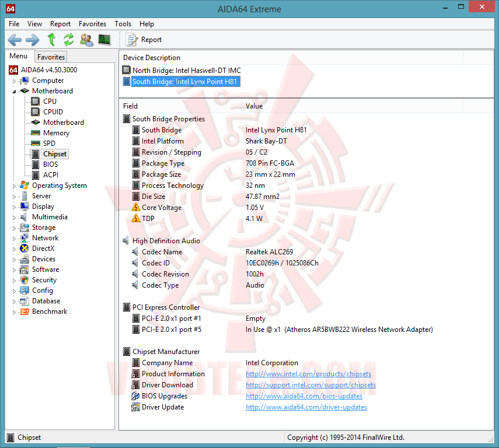Expand the Computer tree node
Image resolution: width=499 pixels, height=448 pixels.
(14, 81)
